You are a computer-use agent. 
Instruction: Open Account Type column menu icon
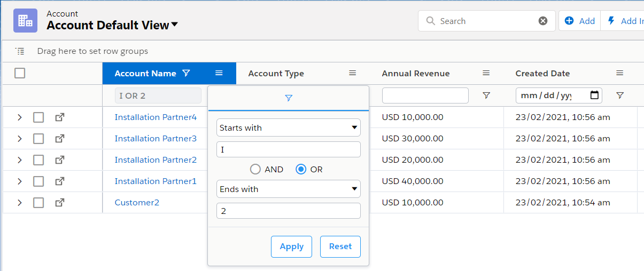(x=352, y=73)
